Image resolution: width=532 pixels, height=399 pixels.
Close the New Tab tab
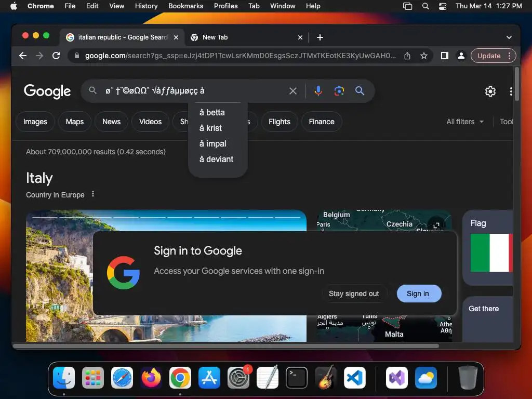point(300,37)
